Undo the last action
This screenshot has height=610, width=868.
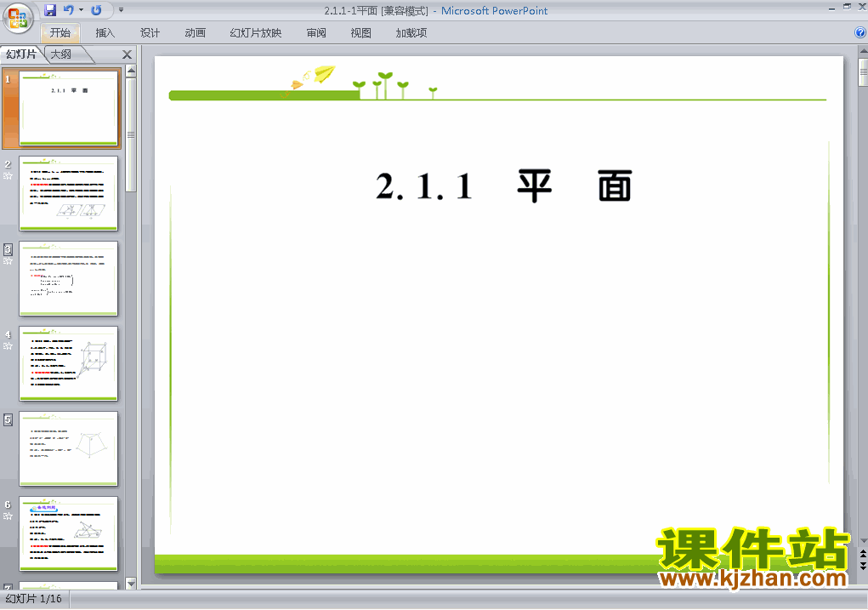coord(69,10)
